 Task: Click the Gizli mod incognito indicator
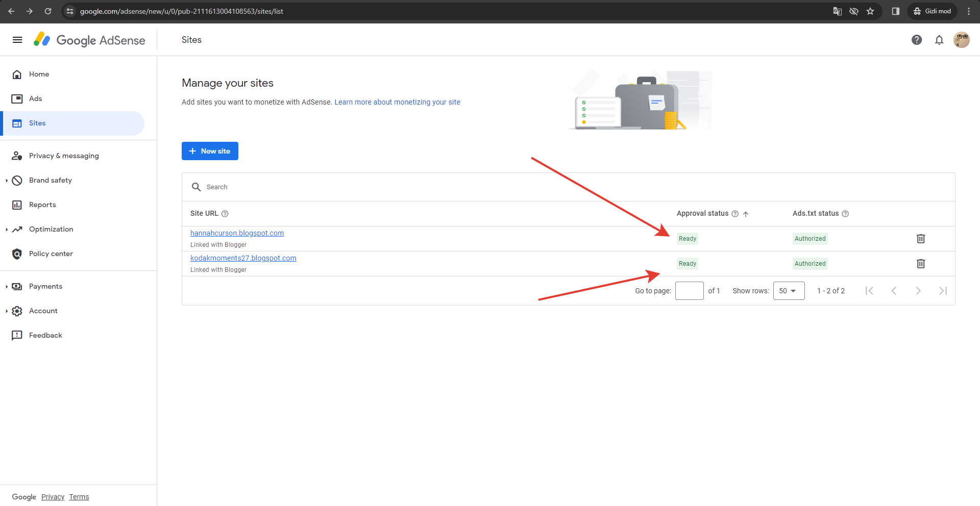pyautogui.click(x=932, y=11)
